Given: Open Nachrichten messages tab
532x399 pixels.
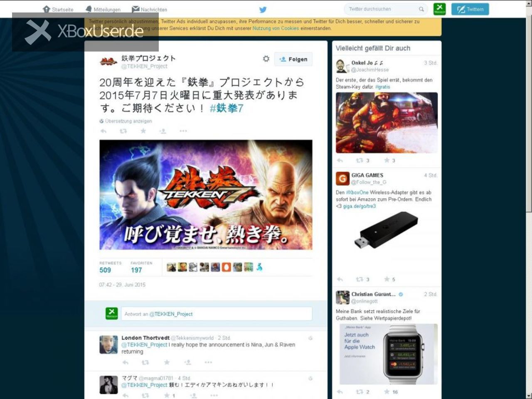Looking at the screenshot, I should (x=150, y=9).
